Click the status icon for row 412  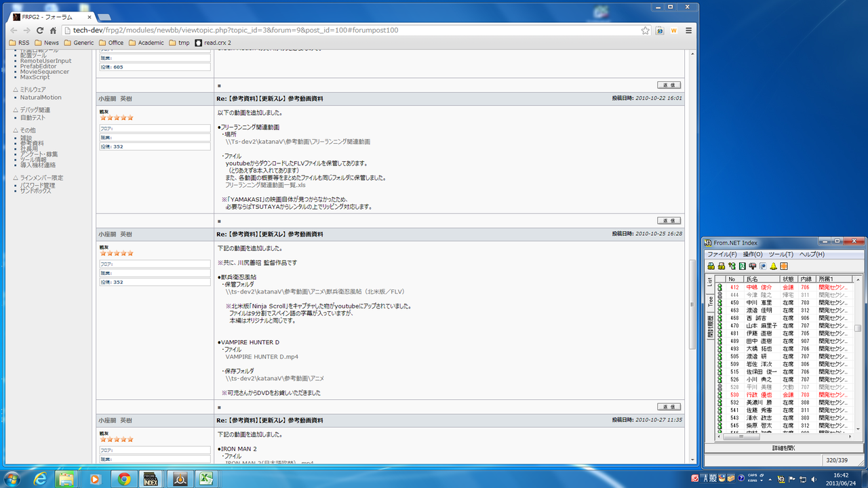(x=720, y=287)
